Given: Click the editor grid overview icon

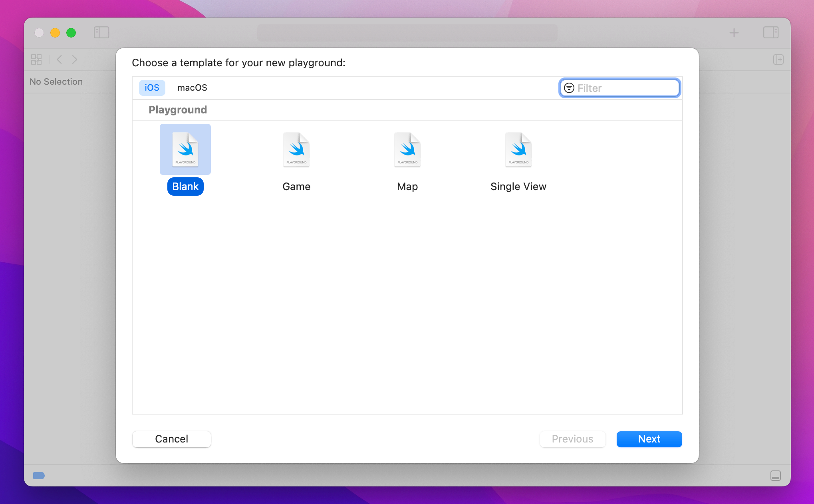Looking at the screenshot, I should (36, 59).
